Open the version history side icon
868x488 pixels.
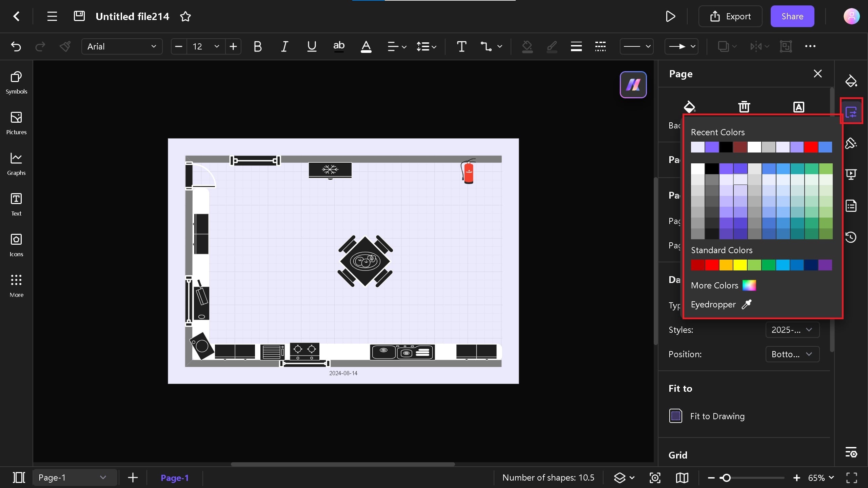point(851,237)
